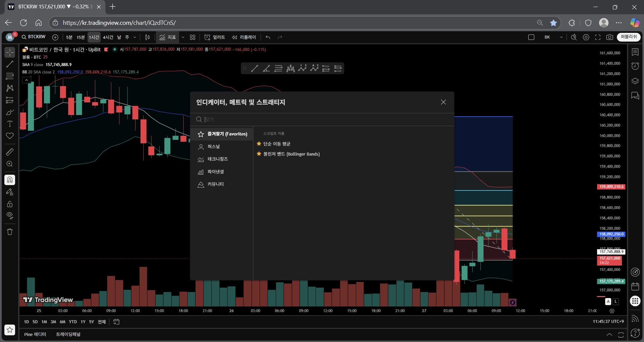Open chart settings gear icon in top toolbar
The height and width of the screenshot is (342, 644).
coord(586,37)
